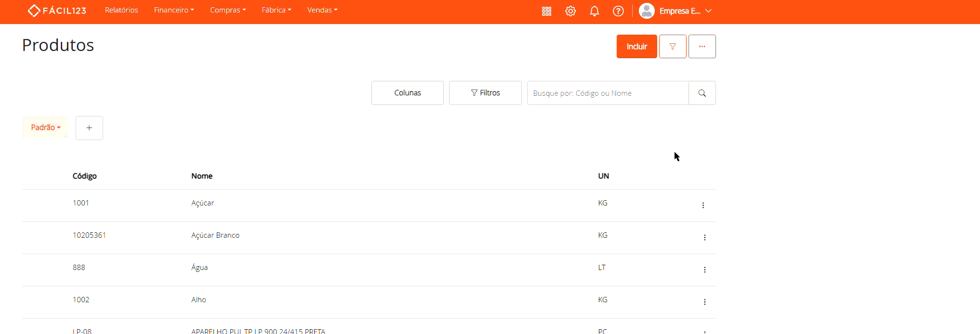
Task: Select product code 1002
Action: 81,300
